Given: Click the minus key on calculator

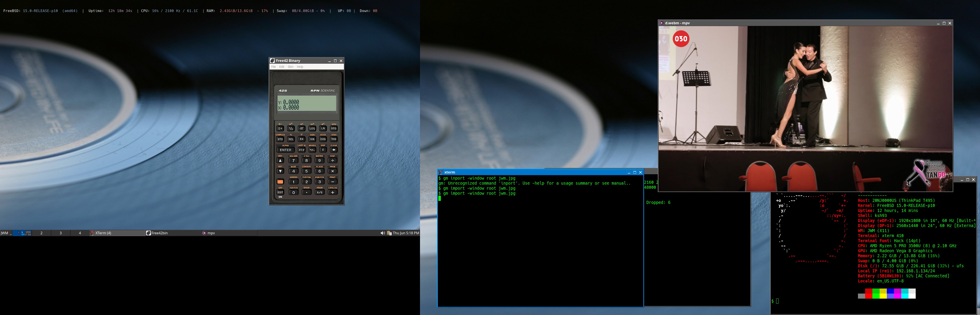Looking at the screenshot, I should [x=332, y=182].
